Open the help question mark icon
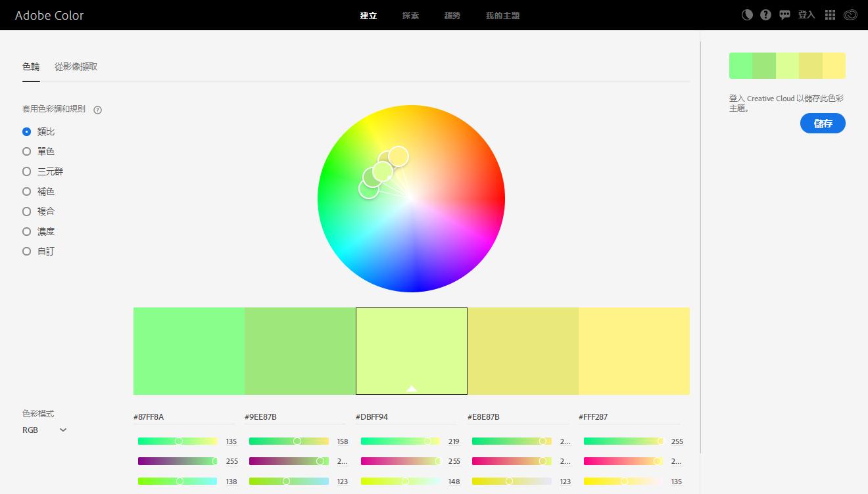This screenshot has height=494, width=868. pyautogui.click(x=765, y=15)
